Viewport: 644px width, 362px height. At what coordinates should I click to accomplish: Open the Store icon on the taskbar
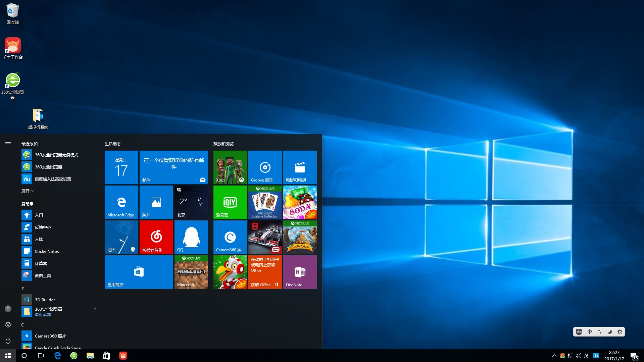pyautogui.click(x=106, y=356)
